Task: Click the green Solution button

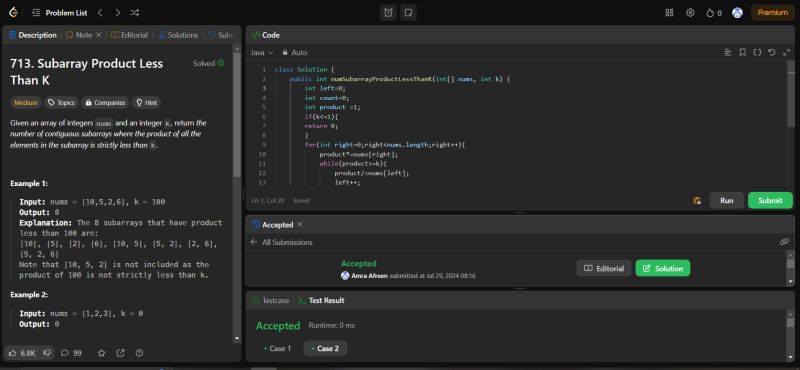Action: (663, 268)
